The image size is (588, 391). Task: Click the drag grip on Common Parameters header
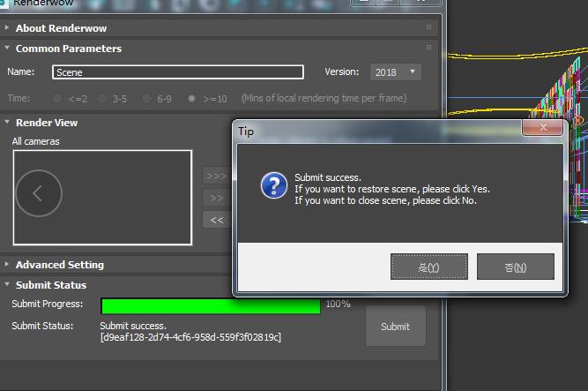tap(429, 47)
